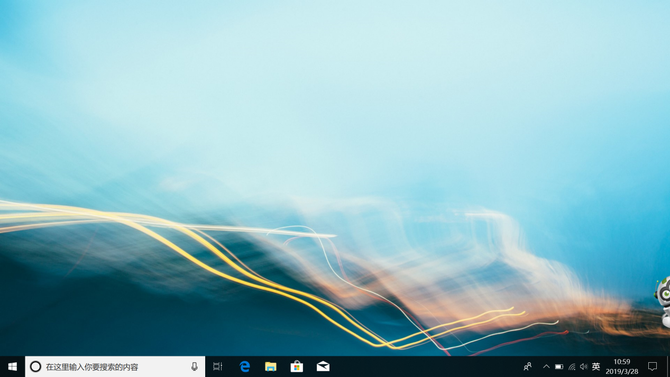Open the Mail app
The height and width of the screenshot is (377, 670).
323,367
